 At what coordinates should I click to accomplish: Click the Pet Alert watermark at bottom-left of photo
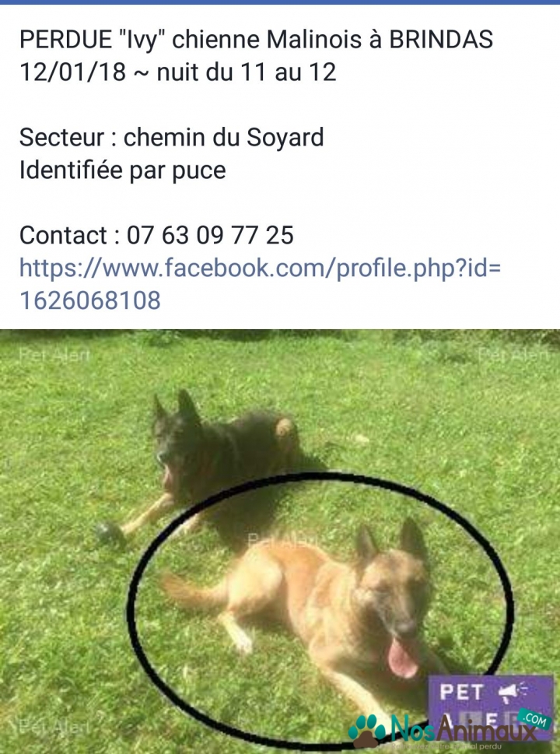click(x=54, y=726)
